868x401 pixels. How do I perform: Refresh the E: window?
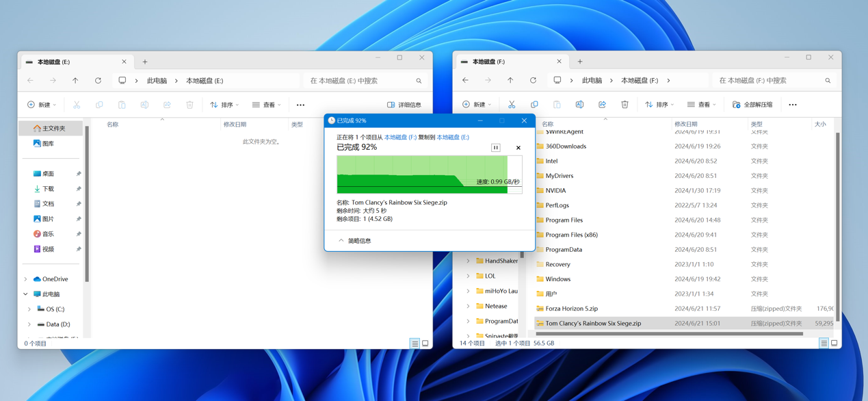pyautogui.click(x=98, y=81)
